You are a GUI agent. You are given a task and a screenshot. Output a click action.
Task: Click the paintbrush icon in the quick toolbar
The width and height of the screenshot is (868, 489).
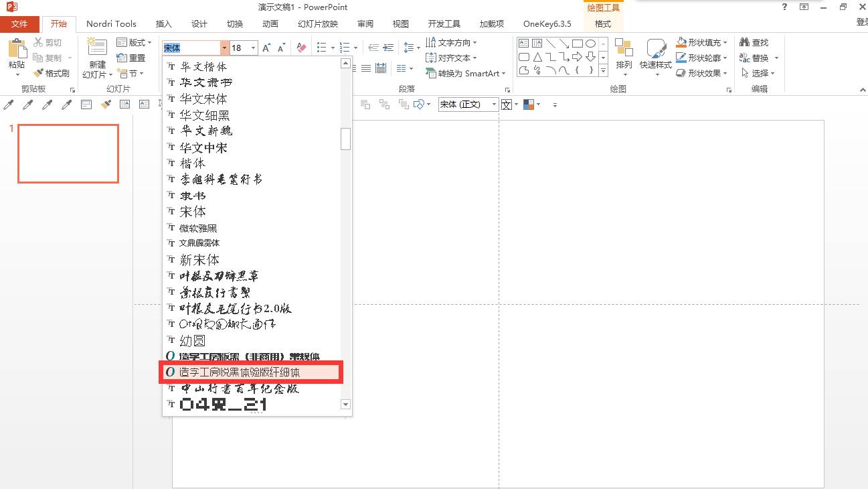point(106,104)
